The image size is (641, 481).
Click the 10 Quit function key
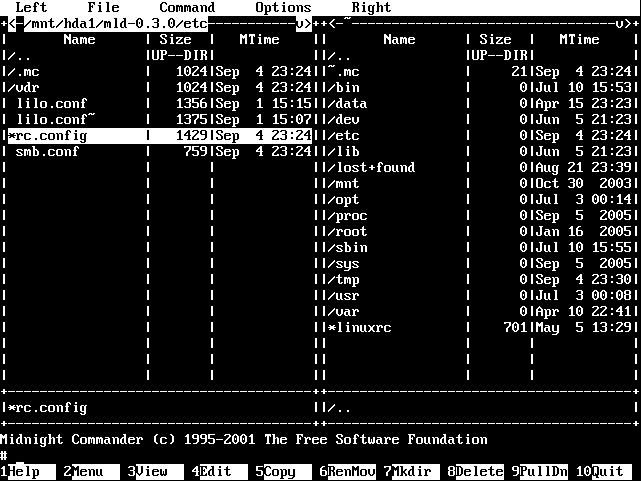[x=612, y=472]
